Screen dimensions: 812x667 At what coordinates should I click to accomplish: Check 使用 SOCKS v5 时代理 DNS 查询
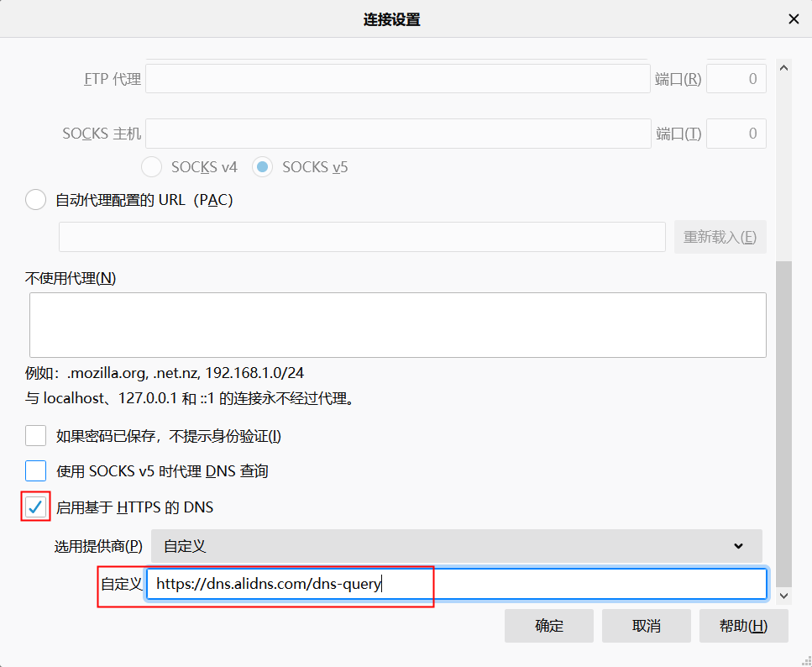point(36,471)
